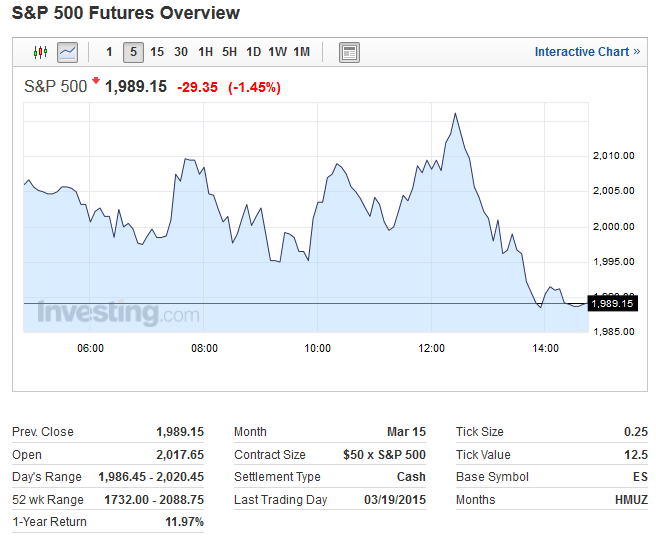
Task: Click the 52 wk Range label
Action: tap(48, 500)
